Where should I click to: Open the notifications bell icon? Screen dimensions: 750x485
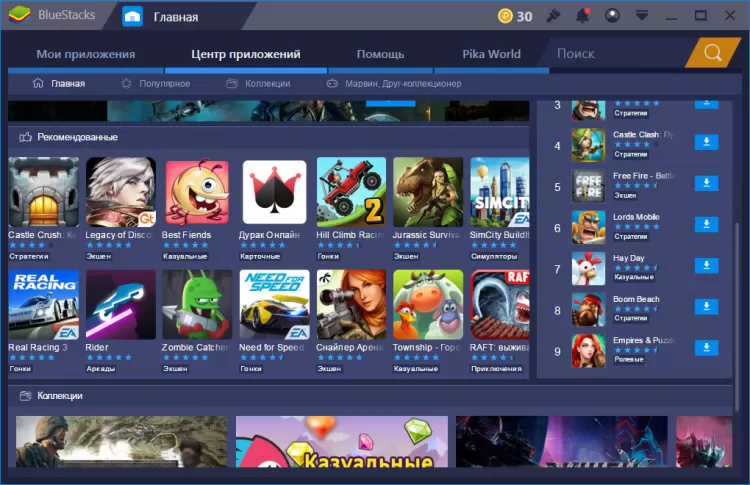point(582,16)
